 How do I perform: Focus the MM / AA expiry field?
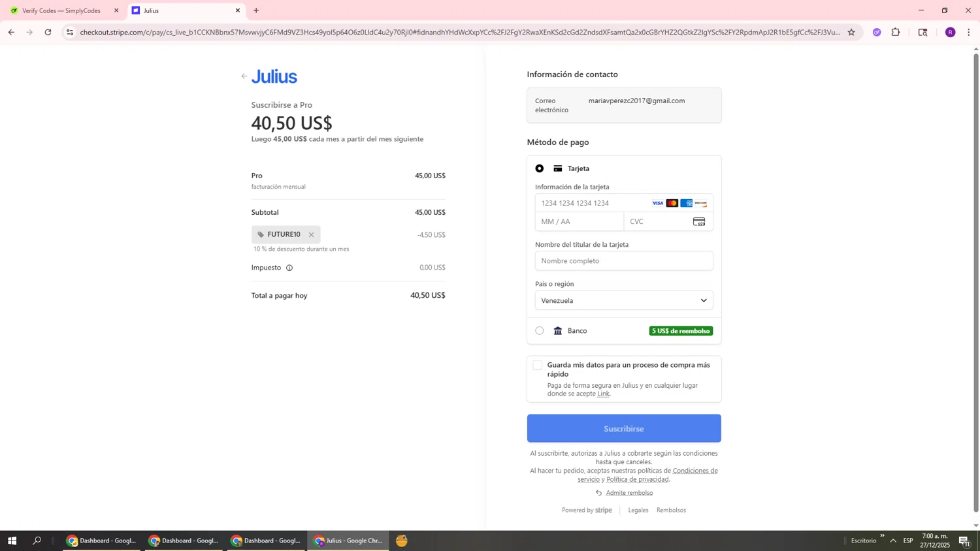[580, 222]
